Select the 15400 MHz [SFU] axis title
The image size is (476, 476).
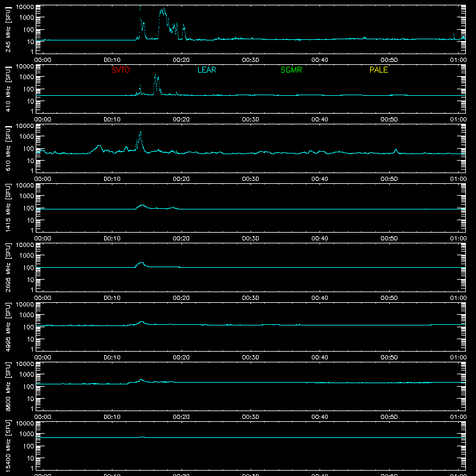[x=8, y=446]
